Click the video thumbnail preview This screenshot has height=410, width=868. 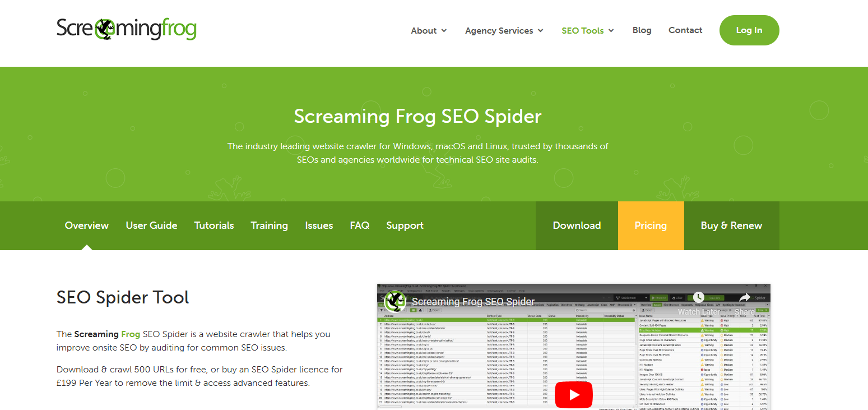573,347
